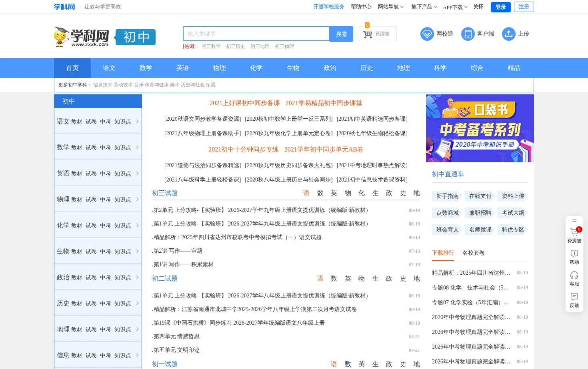The image size is (588, 369).
Task: Open the 资料上传 shortcut
Action: pyautogui.click(x=513, y=196)
